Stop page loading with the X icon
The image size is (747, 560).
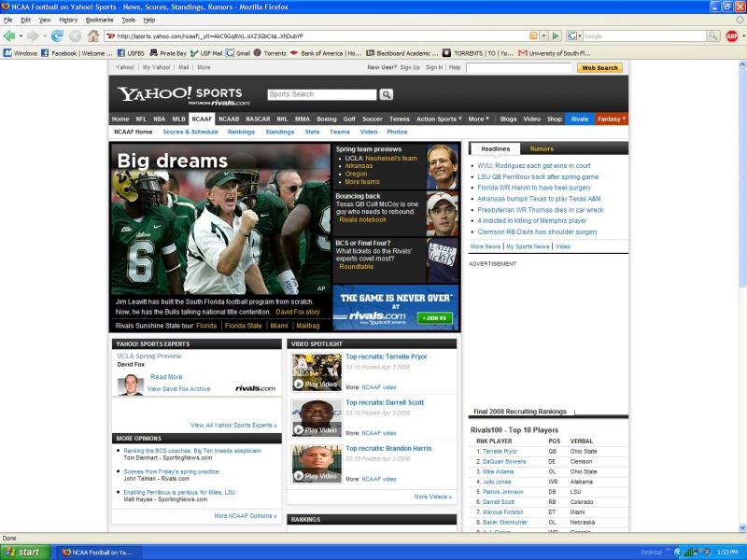(x=75, y=35)
